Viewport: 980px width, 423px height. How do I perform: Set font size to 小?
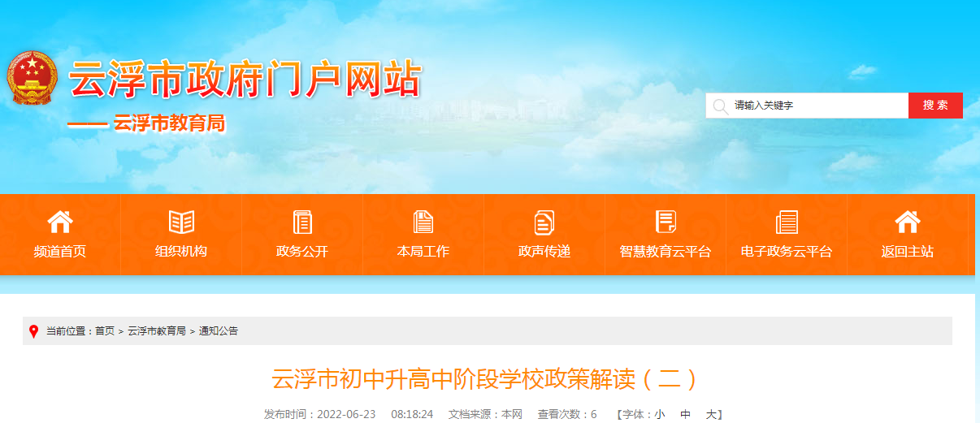(660, 414)
